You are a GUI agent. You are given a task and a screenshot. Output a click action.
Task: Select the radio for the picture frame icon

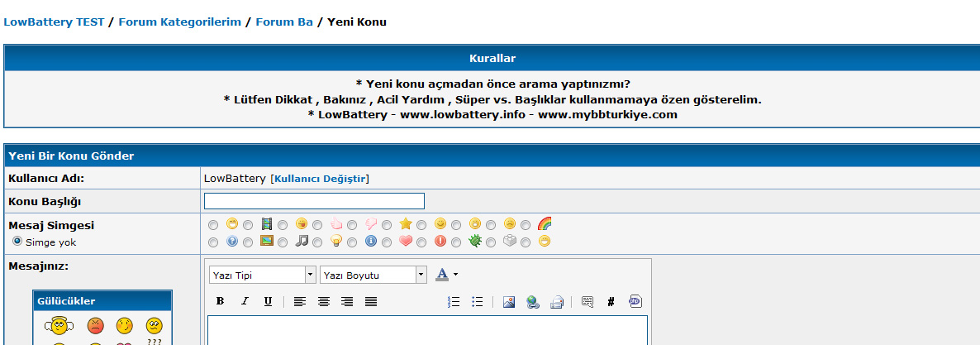tap(248, 242)
